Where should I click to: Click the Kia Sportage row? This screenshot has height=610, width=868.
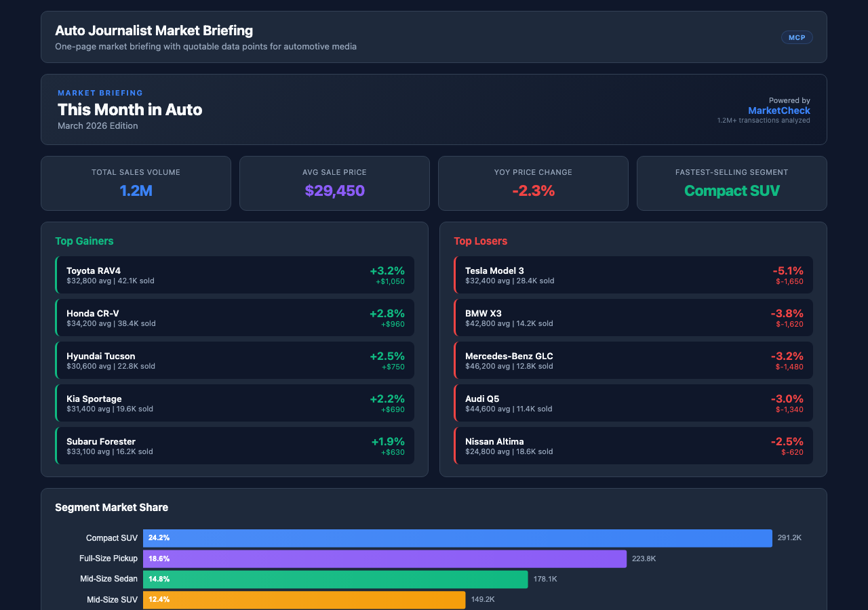(235, 403)
